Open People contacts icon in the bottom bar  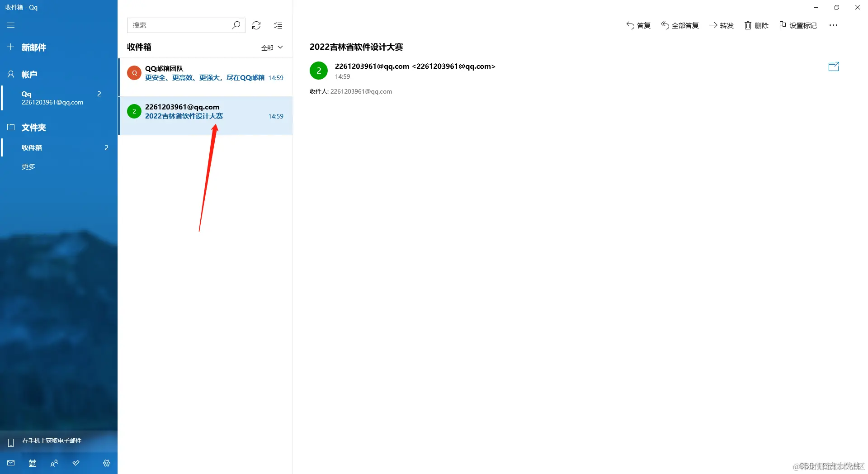[x=54, y=463]
